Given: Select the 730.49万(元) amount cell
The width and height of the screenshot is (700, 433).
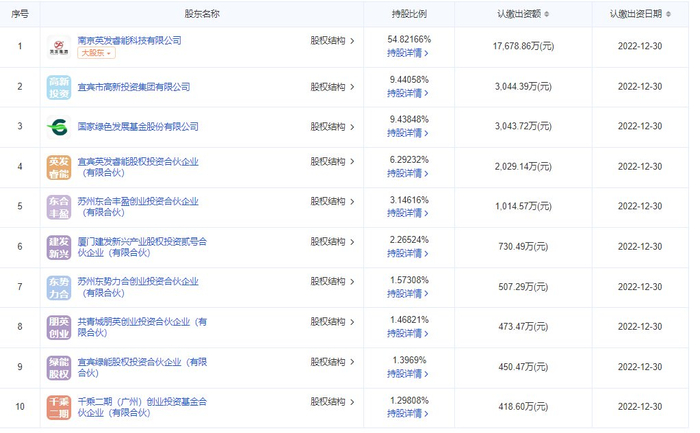Looking at the screenshot, I should (x=523, y=246).
